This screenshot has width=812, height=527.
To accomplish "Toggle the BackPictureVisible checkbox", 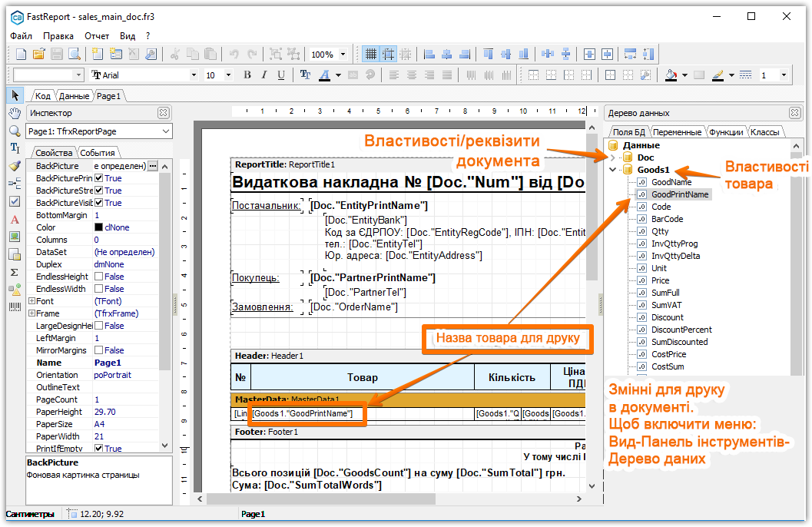I will [x=99, y=203].
